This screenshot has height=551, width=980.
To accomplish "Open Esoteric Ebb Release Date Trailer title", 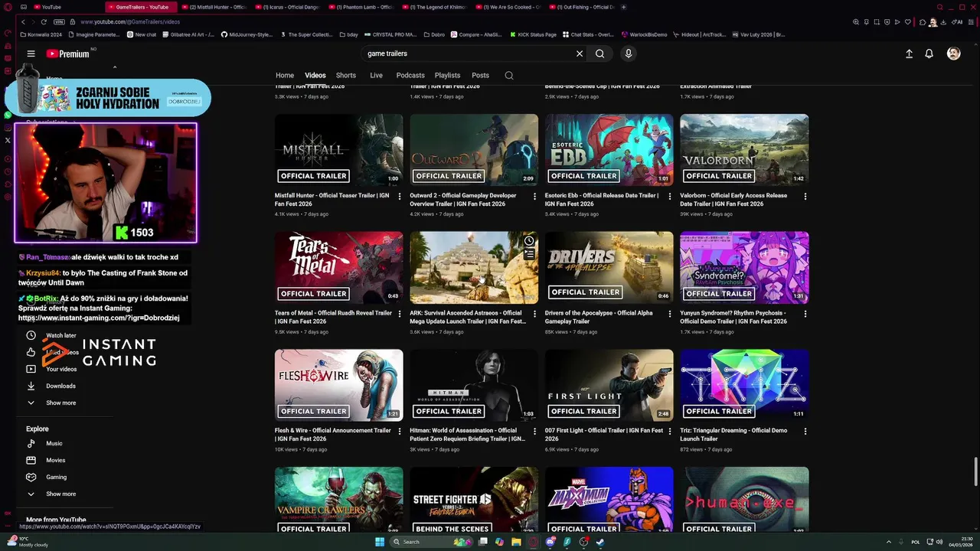I will (x=602, y=199).
